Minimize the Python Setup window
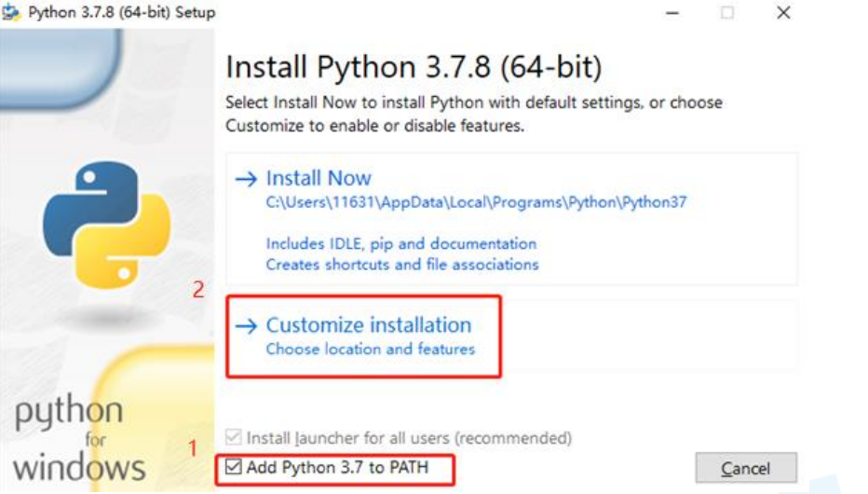 [672, 12]
